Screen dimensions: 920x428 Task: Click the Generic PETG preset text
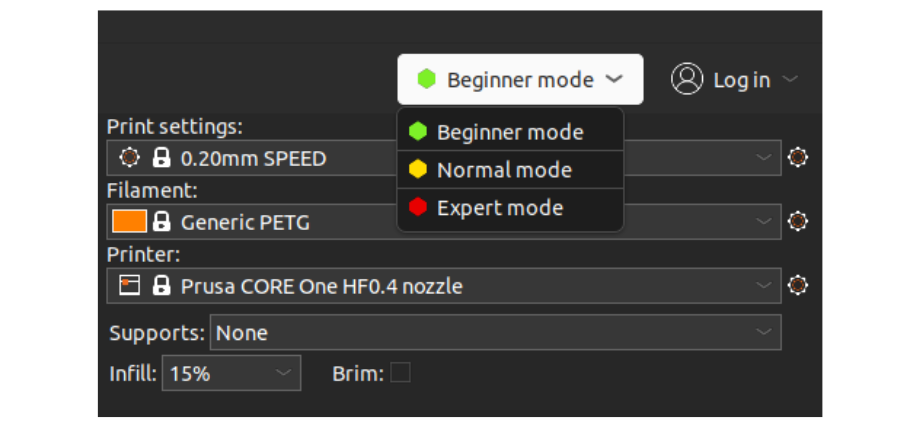(245, 223)
